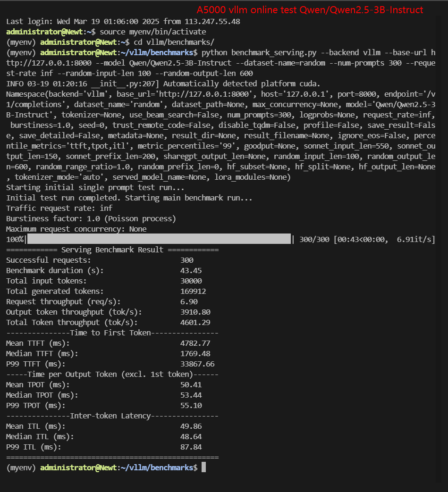This screenshot has width=448, height=492.
Task: Click Total generated tokens value 169912
Action: point(193,291)
